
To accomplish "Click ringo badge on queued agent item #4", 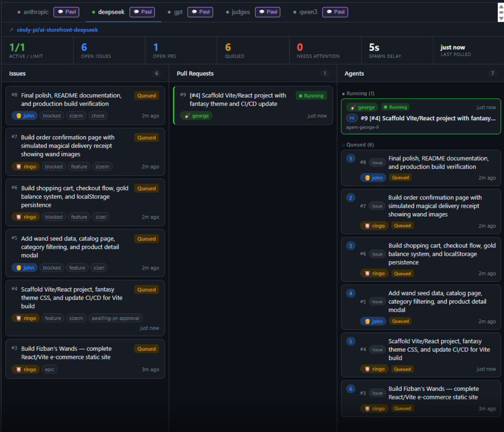I will pyautogui.click(x=374, y=369).
